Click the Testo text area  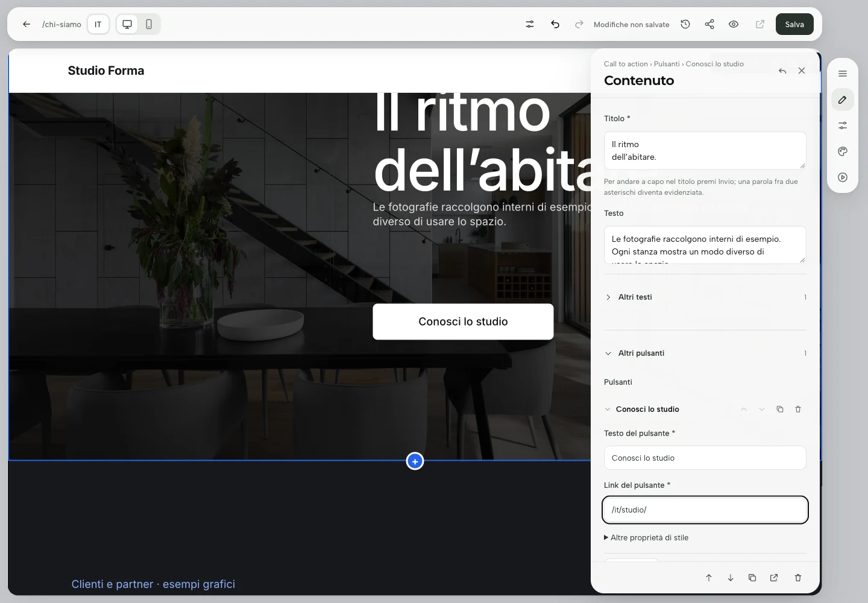coord(705,245)
